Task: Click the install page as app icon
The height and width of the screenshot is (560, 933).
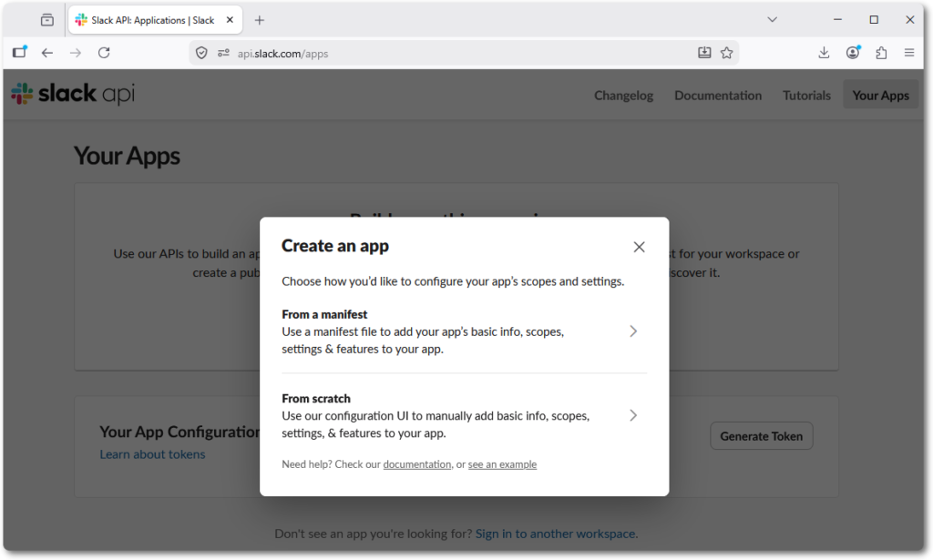Action: click(x=704, y=53)
